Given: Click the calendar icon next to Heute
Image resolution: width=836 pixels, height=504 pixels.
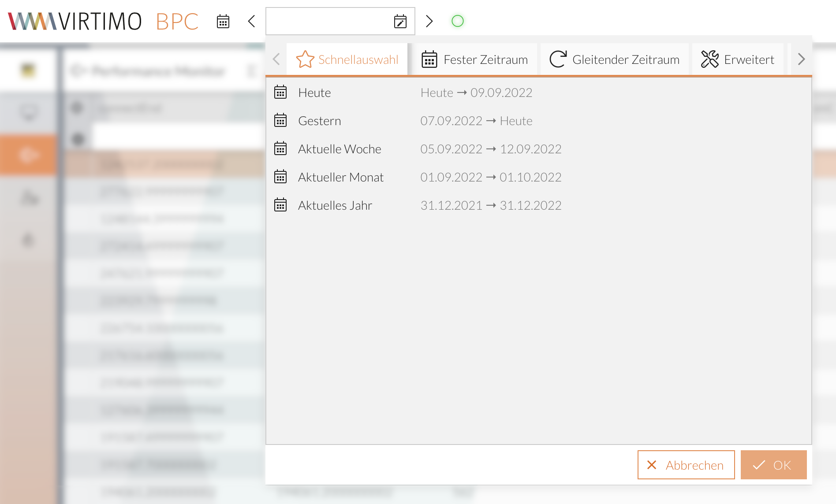Looking at the screenshot, I should [280, 93].
